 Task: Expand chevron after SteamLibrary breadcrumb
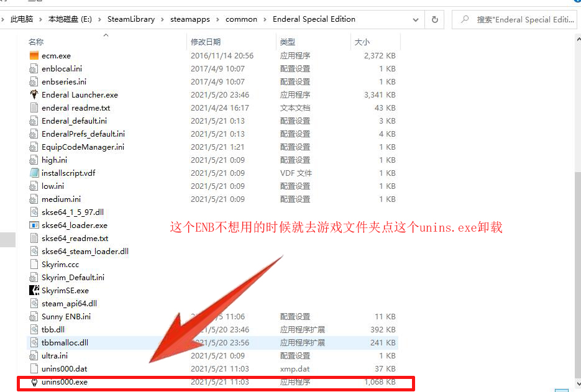(162, 19)
